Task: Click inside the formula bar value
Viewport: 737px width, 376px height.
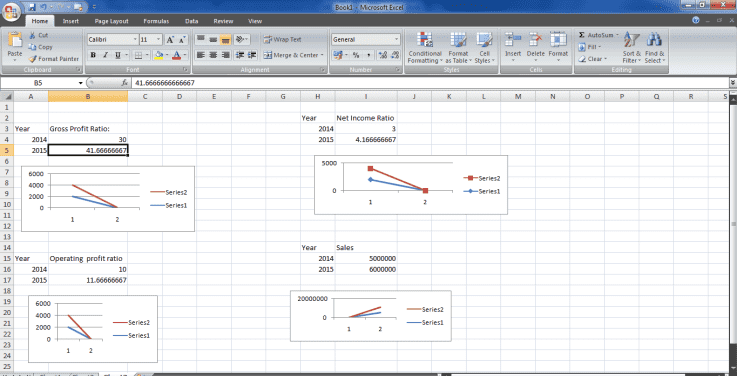Action: pos(429,83)
